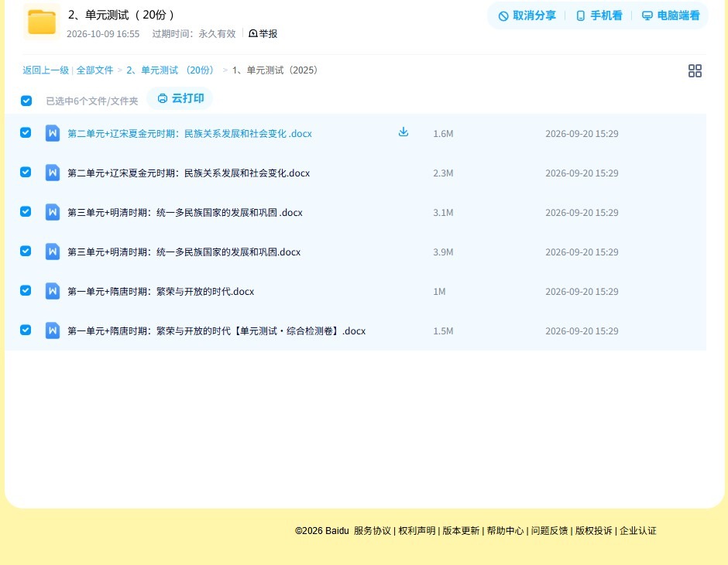This screenshot has height=565, width=728.
Task: Open the 单元测试·综合检测卷 file name
Action: (x=216, y=330)
